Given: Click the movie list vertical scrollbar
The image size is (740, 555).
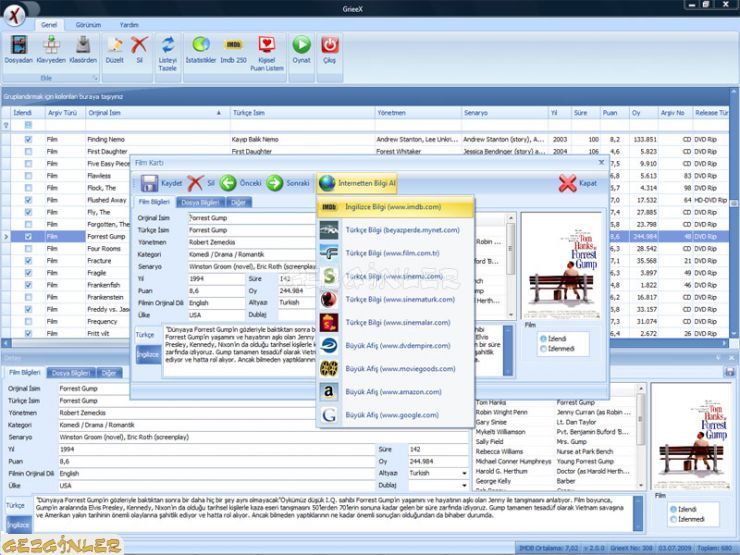Looking at the screenshot, I should tap(733, 212).
